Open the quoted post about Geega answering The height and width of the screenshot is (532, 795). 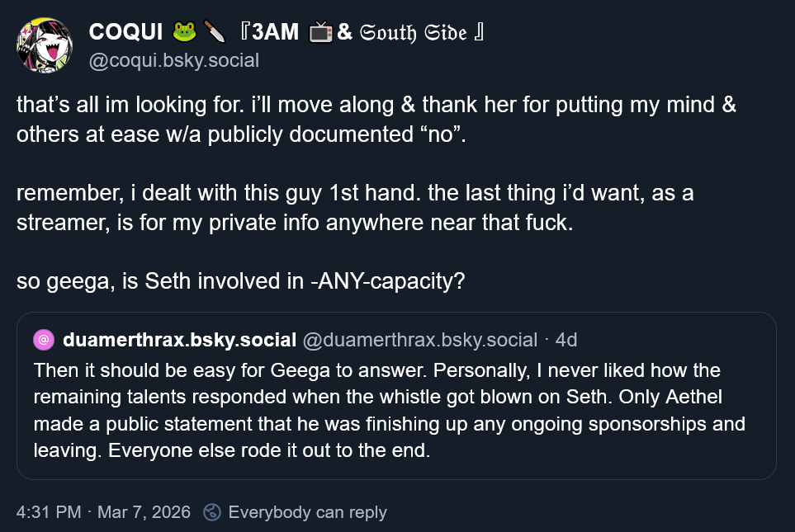(396, 396)
